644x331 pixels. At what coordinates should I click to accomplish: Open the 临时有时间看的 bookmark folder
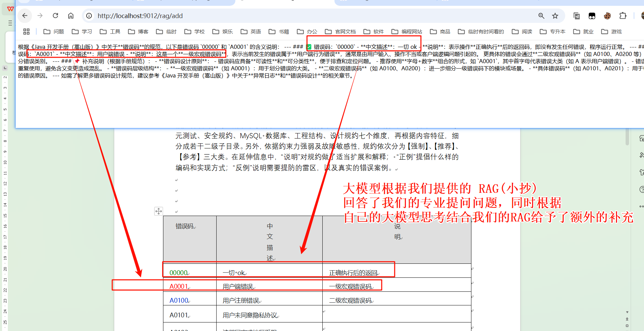pos(481,32)
